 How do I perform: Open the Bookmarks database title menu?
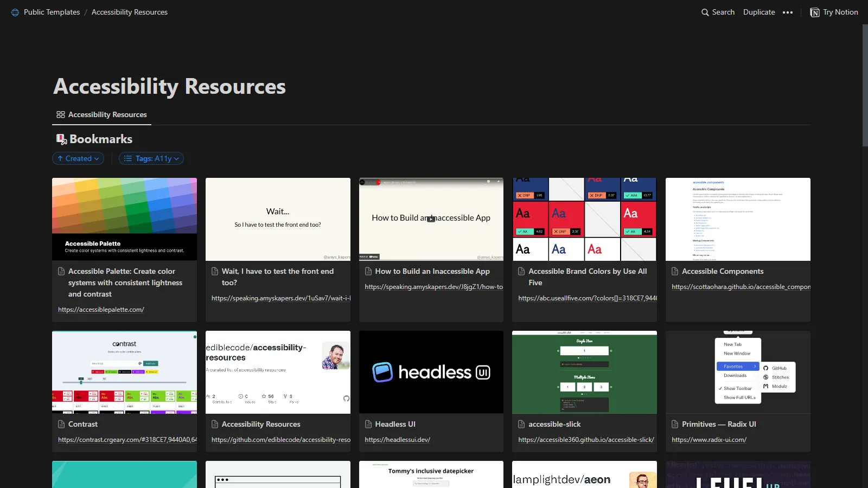click(101, 139)
